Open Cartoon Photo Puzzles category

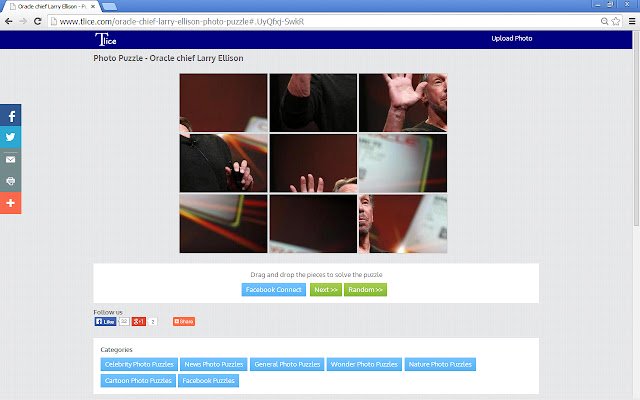coord(138,380)
